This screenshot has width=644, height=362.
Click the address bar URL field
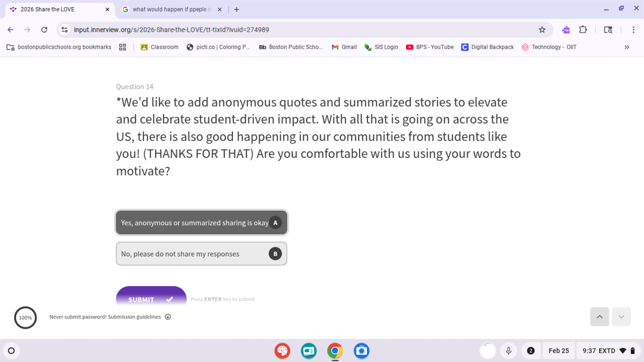(x=302, y=30)
